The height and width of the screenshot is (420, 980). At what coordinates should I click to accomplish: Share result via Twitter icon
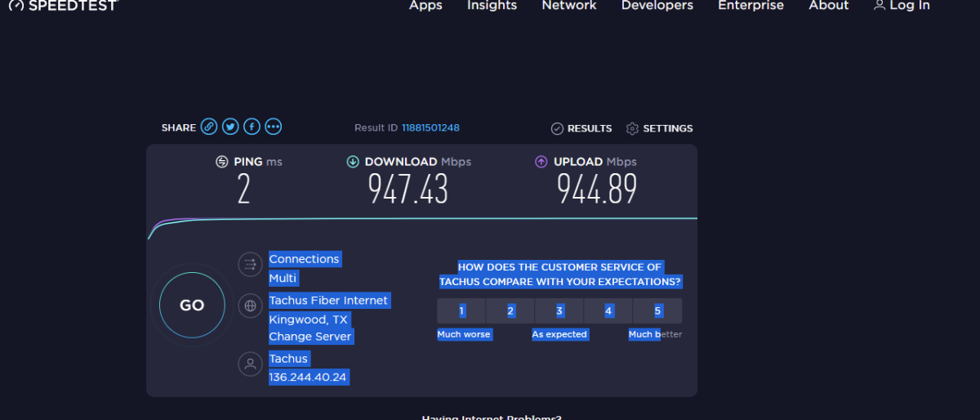coord(230,127)
